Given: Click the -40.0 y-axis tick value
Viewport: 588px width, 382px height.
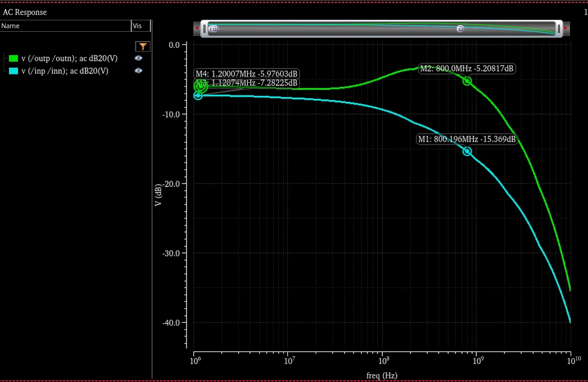Looking at the screenshot, I should coord(171,323).
